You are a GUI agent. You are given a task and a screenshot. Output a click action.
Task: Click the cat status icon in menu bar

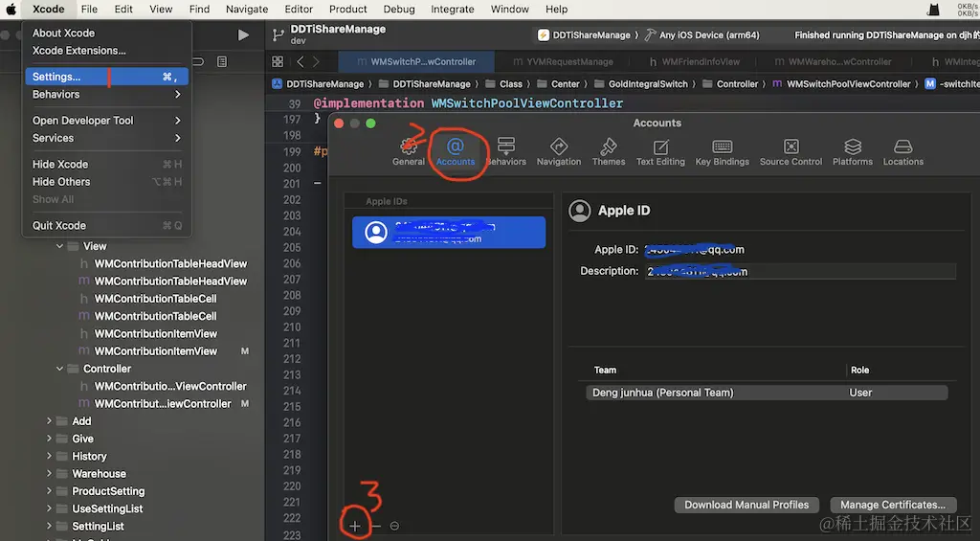[933, 9]
